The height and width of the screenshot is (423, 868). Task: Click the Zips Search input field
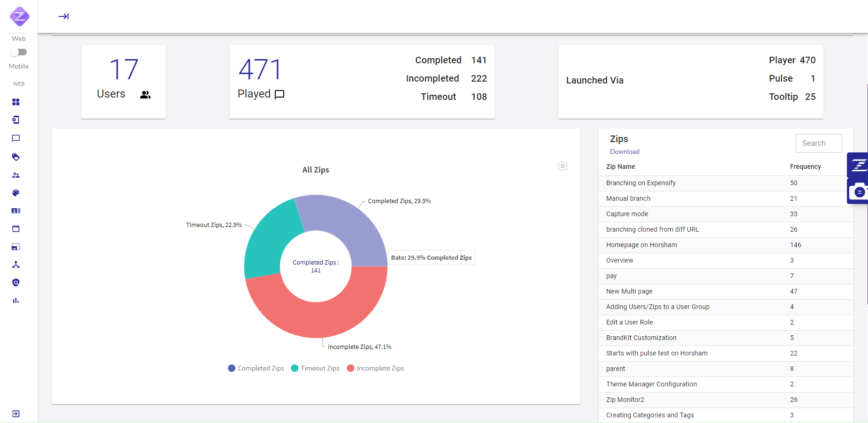pyautogui.click(x=818, y=144)
